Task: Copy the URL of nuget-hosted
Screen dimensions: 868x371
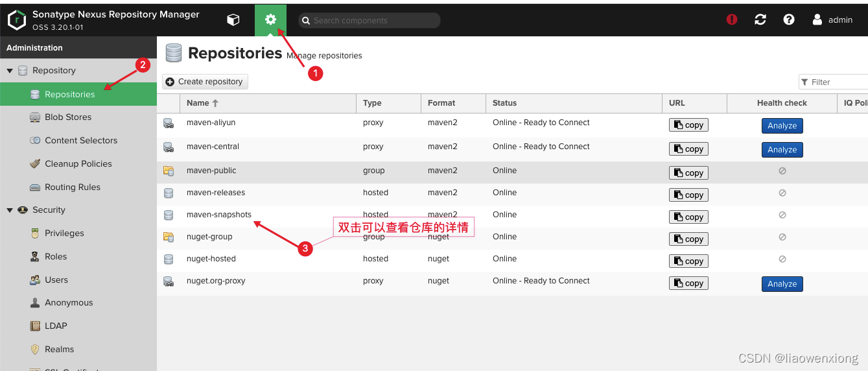Action: (x=688, y=261)
